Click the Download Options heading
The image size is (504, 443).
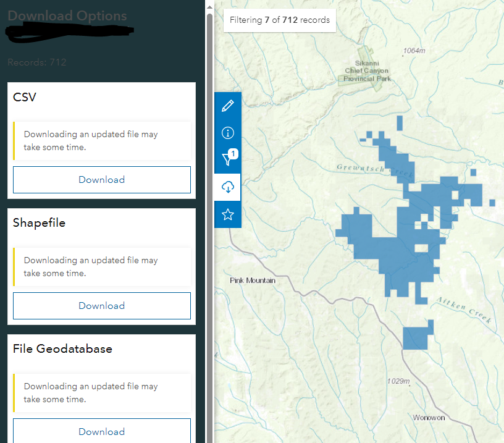(67, 16)
